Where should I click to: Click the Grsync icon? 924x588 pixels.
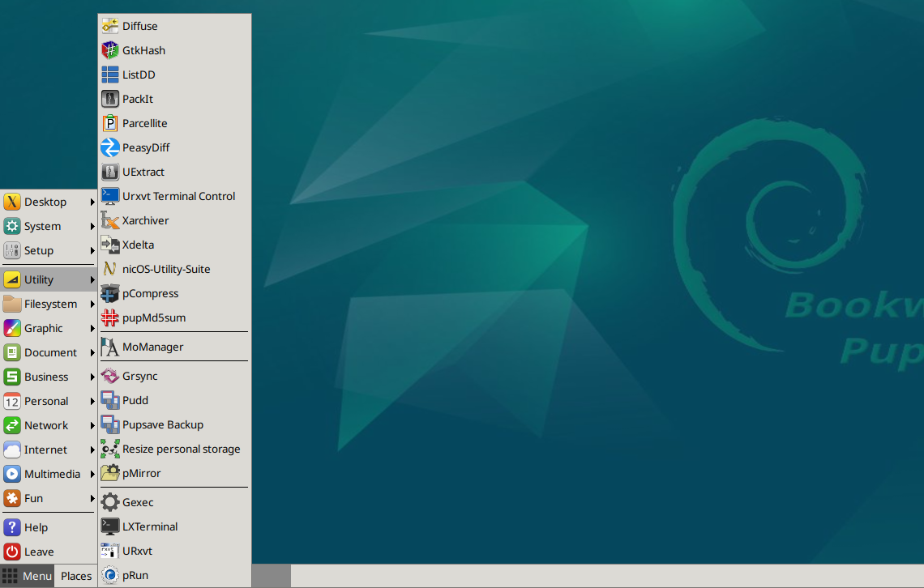point(110,376)
